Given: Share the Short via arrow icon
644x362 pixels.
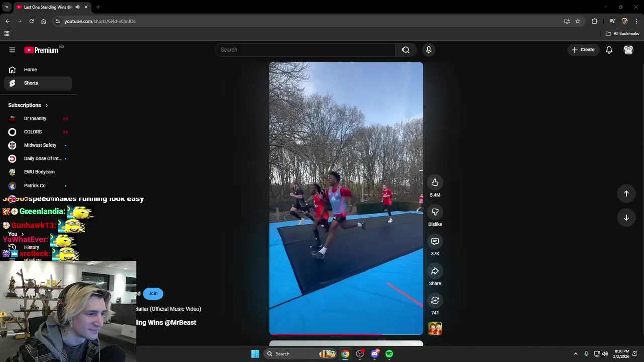Looking at the screenshot, I should click(435, 271).
